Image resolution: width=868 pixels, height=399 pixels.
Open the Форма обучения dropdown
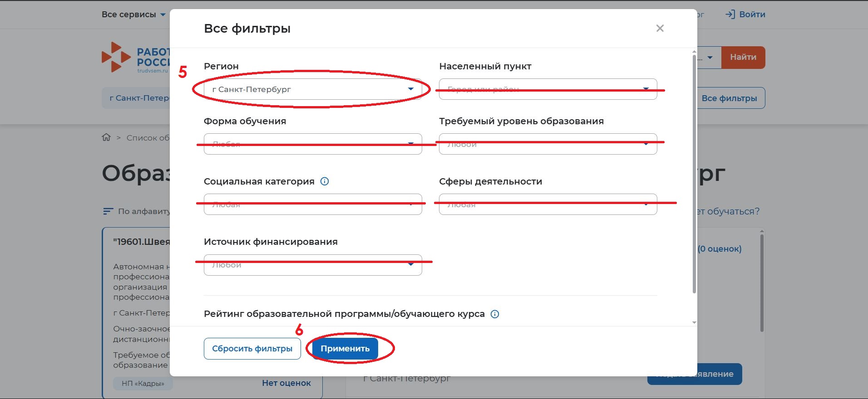tap(312, 144)
